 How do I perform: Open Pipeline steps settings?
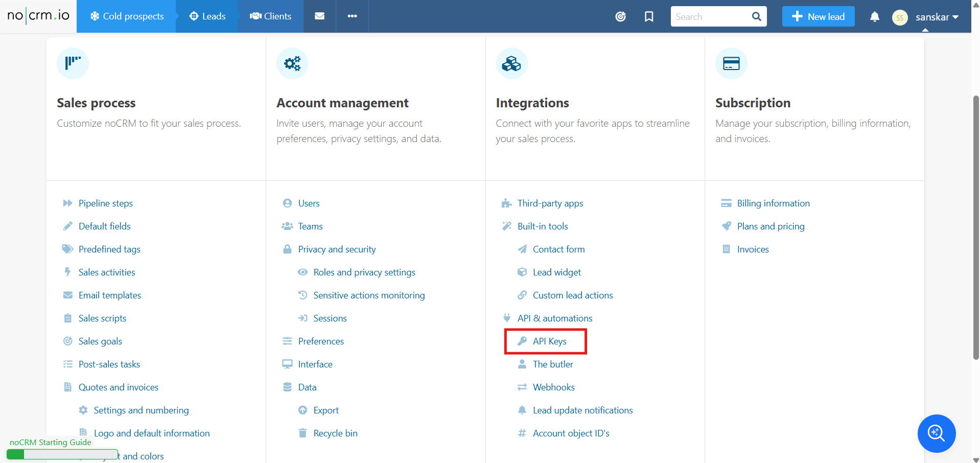[105, 203]
